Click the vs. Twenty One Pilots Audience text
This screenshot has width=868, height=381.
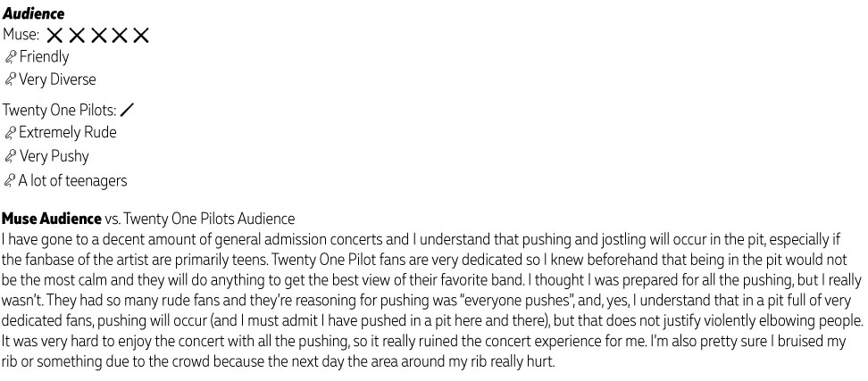tap(200, 219)
